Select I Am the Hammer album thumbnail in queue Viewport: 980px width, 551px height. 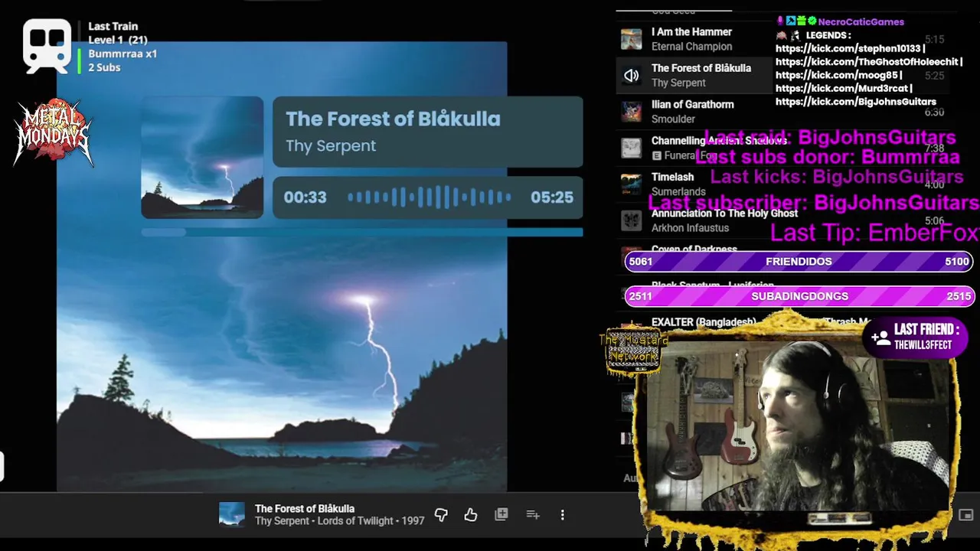click(x=632, y=39)
